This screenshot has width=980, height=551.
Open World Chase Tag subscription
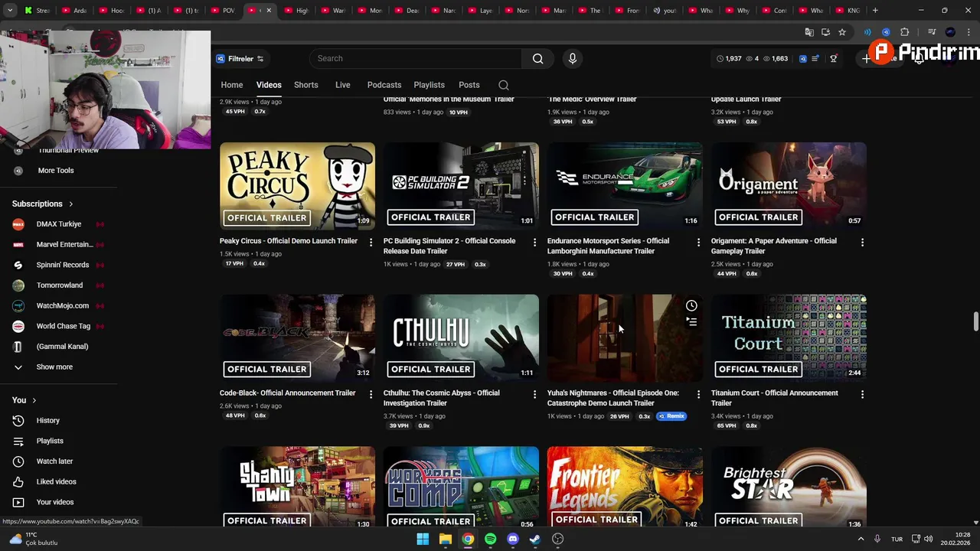[58, 326]
